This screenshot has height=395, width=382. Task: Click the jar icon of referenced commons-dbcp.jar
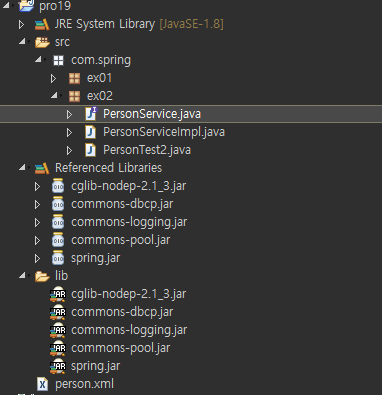click(58, 204)
